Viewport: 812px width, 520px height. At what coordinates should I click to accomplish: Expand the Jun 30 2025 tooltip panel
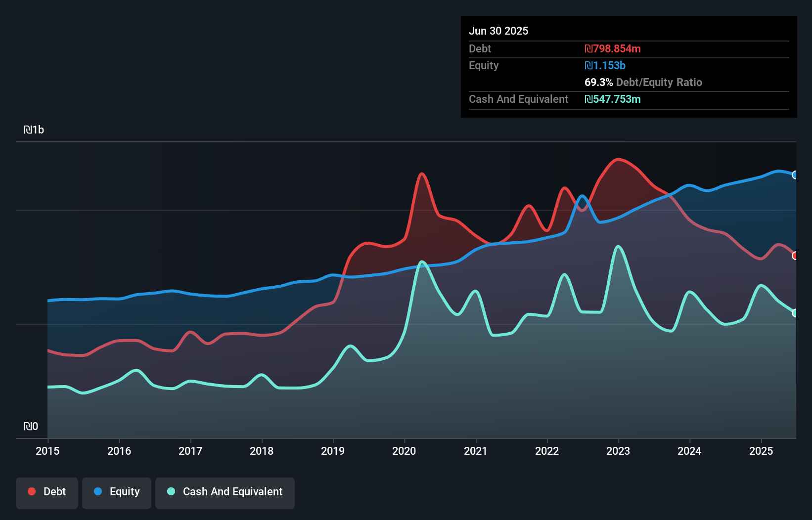[498, 31]
